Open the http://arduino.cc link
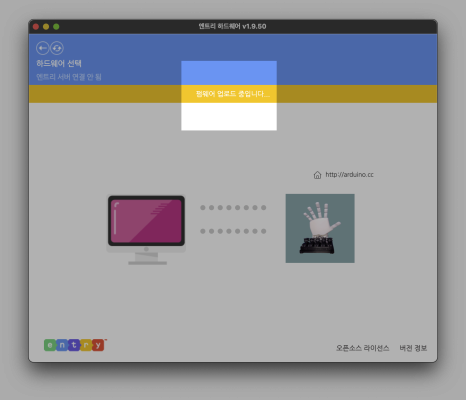 (x=349, y=174)
